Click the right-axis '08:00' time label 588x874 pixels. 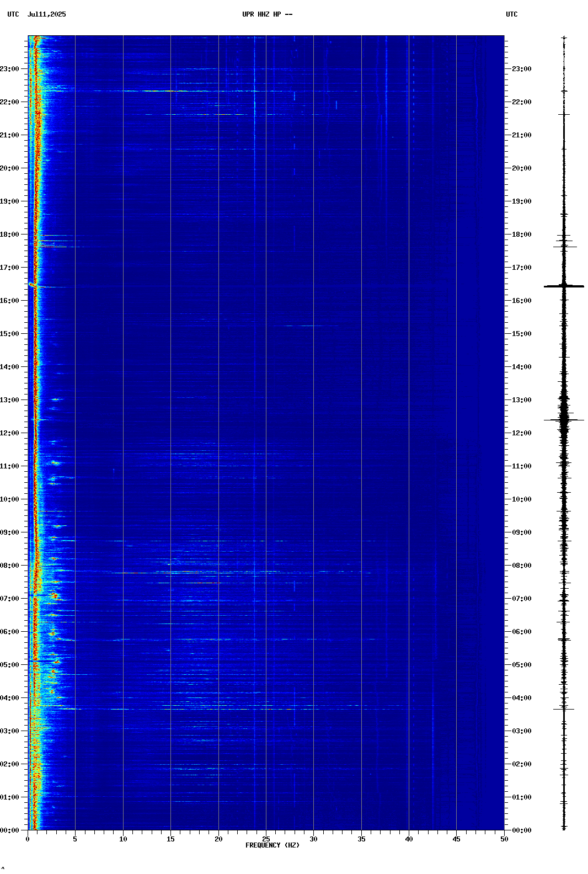(x=522, y=566)
